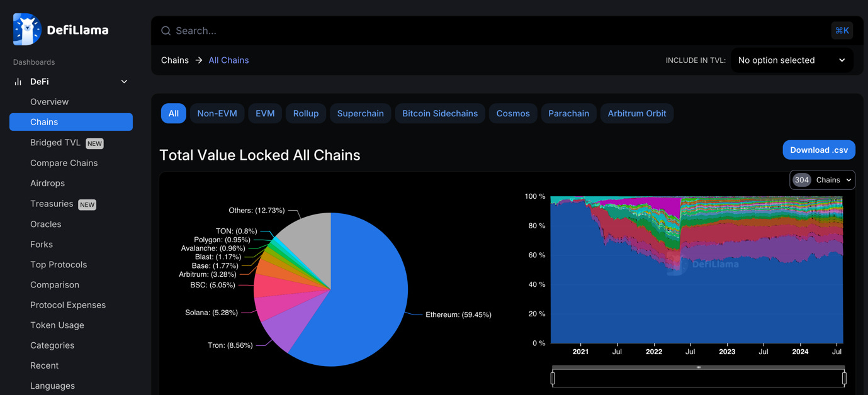Image resolution: width=868 pixels, height=395 pixels.
Task: Click the Solana: (5.28%) label
Action: pyautogui.click(x=210, y=313)
